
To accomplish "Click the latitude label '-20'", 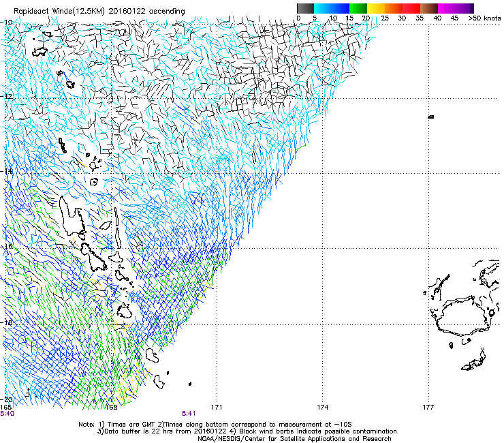I will [6, 399].
